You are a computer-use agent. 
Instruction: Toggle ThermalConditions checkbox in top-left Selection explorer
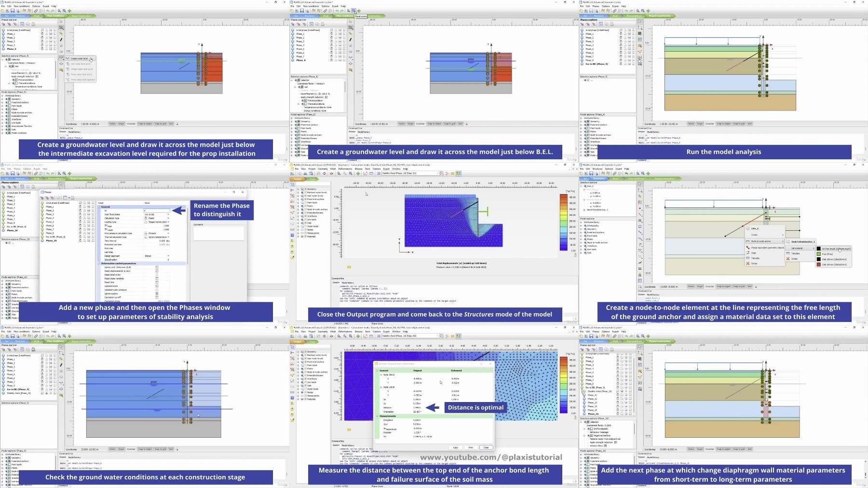click(x=16, y=83)
